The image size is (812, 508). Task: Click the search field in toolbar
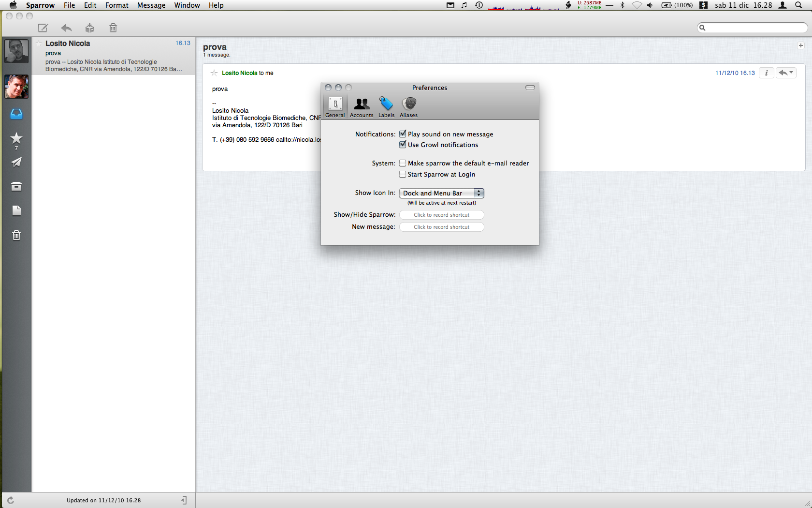[752, 28]
